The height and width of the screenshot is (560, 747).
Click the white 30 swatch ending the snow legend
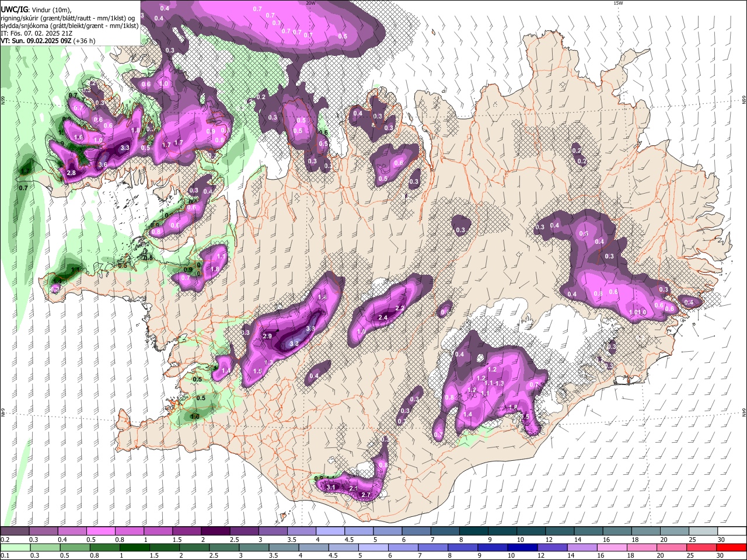point(732,531)
